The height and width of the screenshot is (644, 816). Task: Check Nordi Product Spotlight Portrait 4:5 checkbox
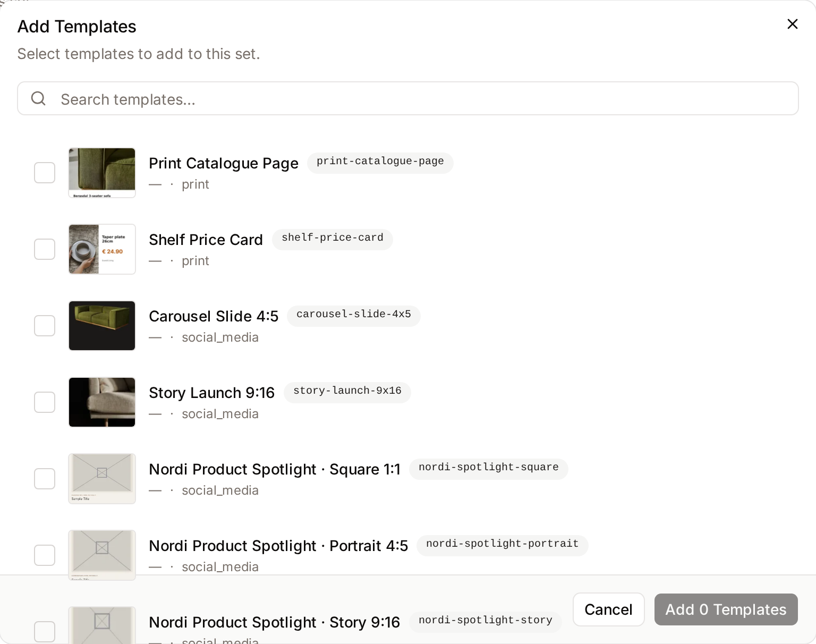coord(45,555)
